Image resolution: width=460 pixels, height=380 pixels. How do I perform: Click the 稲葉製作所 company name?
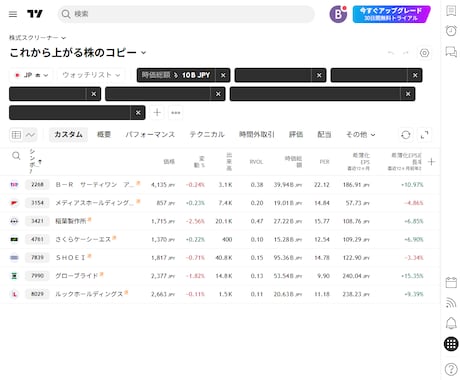click(x=70, y=221)
